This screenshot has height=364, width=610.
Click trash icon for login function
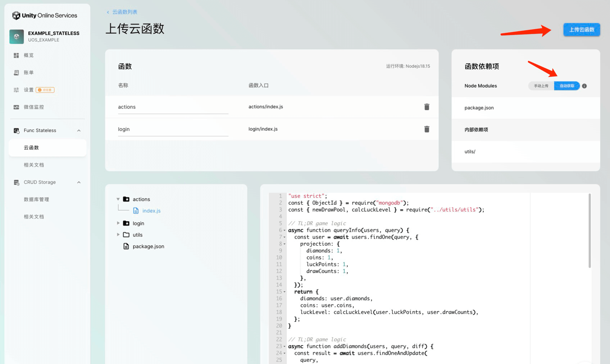tap(427, 129)
